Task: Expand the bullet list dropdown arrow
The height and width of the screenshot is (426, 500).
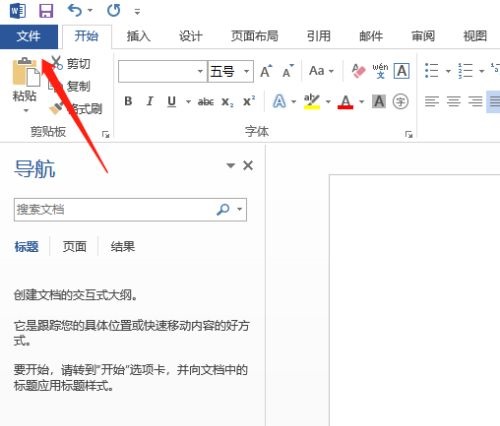Action: (448, 71)
